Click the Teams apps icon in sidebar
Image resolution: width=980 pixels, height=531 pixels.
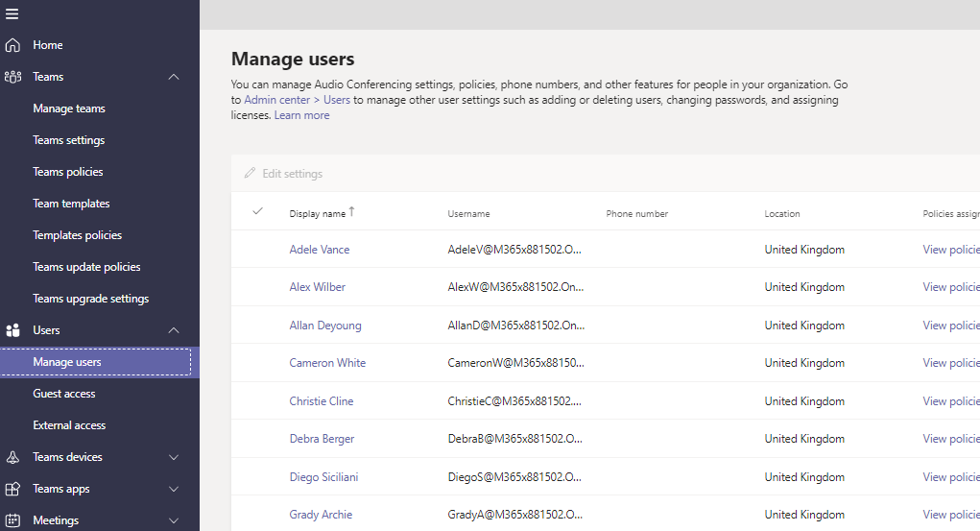point(12,489)
